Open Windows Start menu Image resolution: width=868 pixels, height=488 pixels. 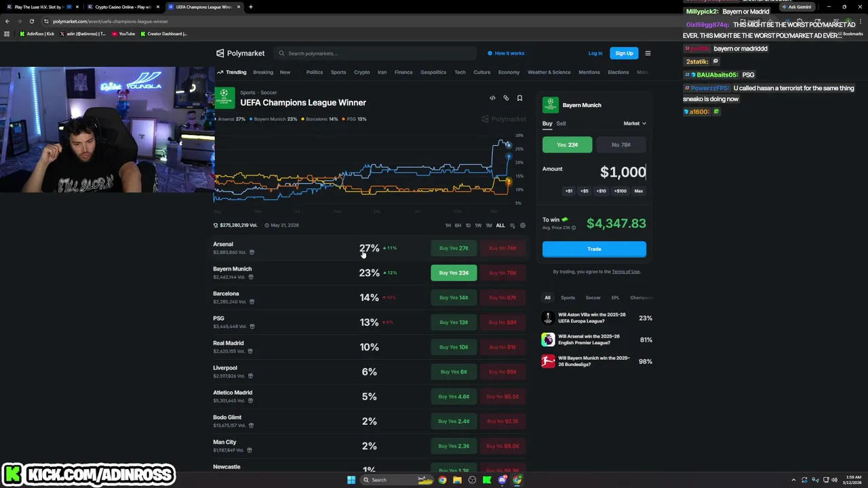tap(351, 480)
